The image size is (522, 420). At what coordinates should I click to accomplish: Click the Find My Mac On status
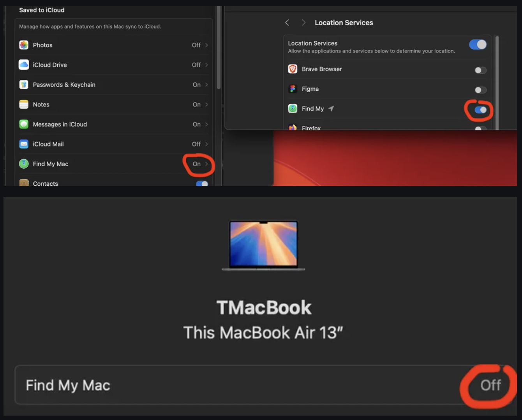point(197,164)
